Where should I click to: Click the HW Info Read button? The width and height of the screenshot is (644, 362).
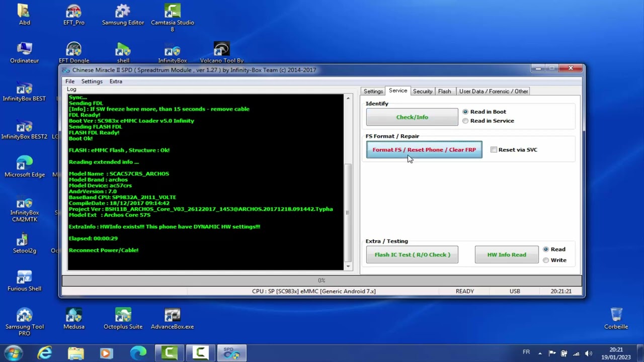[x=507, y=255]
